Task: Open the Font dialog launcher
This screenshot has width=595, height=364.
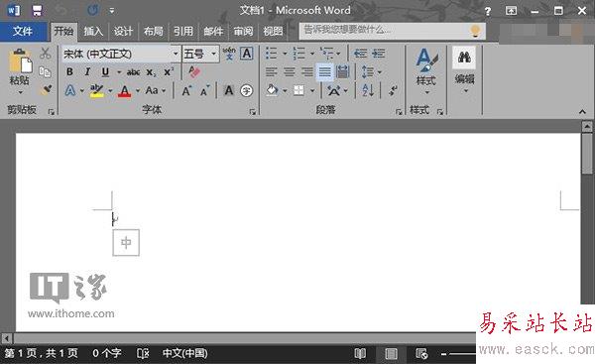Action: tap(252, 112)
